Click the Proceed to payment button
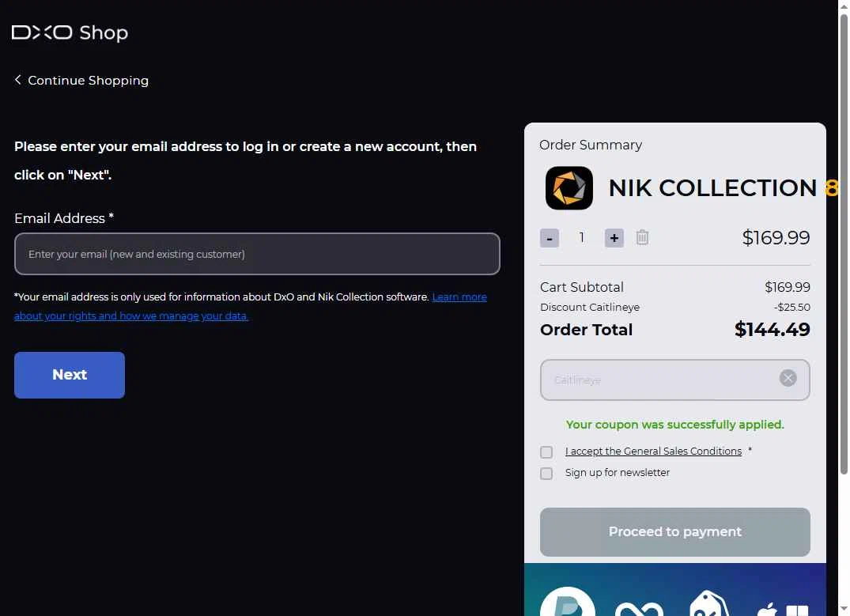Image resolution: width=850 pixels, height=616 pixels. coord(675,532)
